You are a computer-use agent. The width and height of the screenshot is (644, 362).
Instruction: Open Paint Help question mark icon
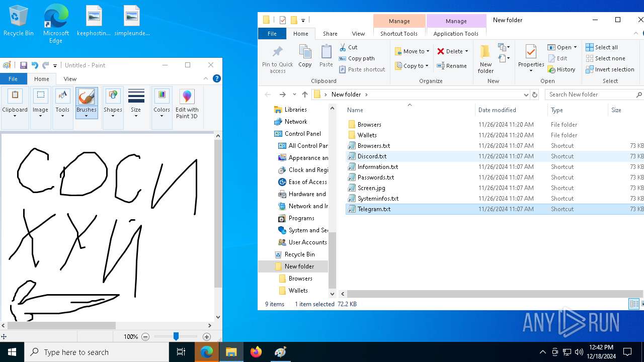click(217, 78)
